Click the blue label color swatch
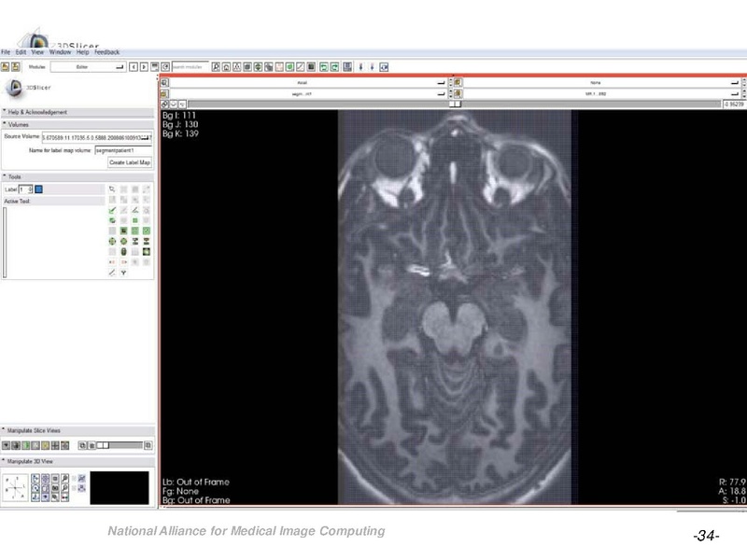This screenshot has width=747, height=560. (x=39, y=189)
